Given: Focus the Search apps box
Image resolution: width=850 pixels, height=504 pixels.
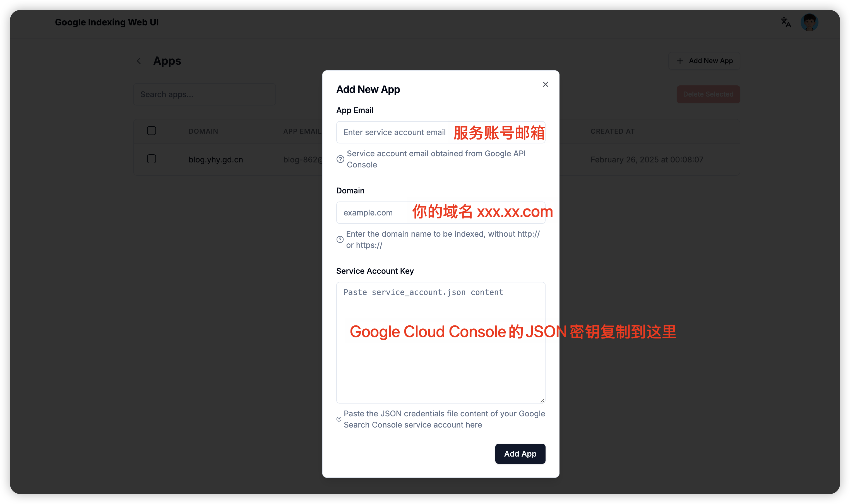Looking at the screenshot, I should (205, 94).
